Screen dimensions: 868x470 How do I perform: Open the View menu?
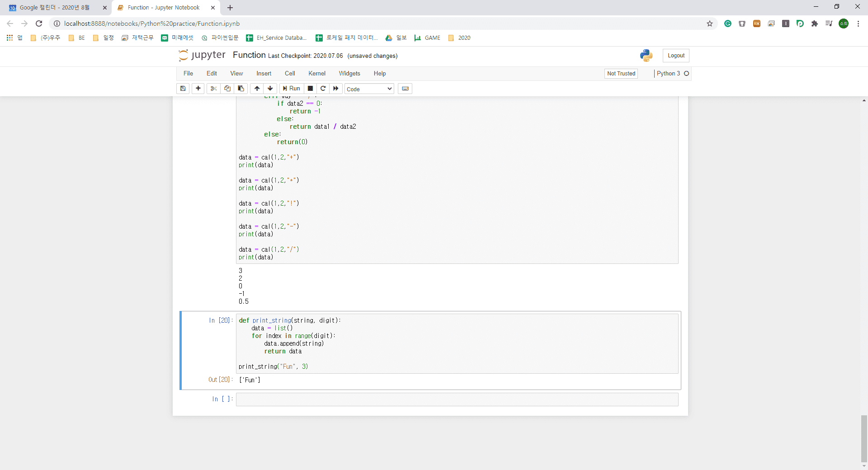pos(236,74)
